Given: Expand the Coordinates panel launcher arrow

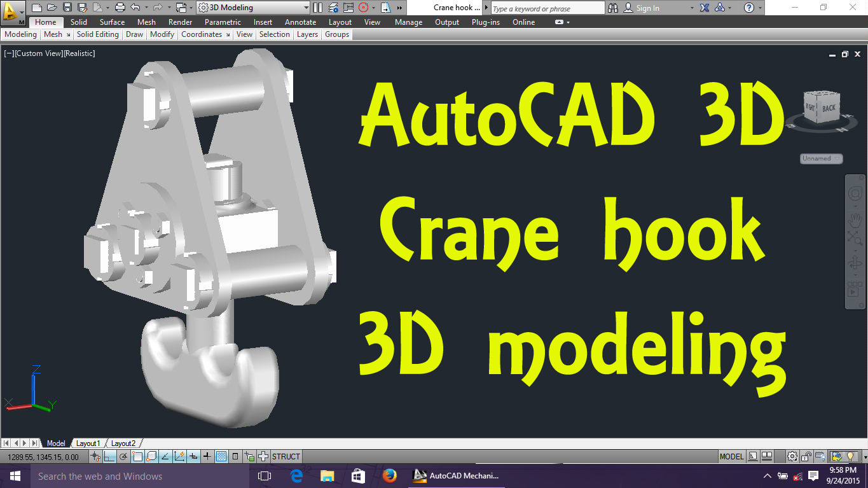Looking at the screenshot, I should pos(228,34).
